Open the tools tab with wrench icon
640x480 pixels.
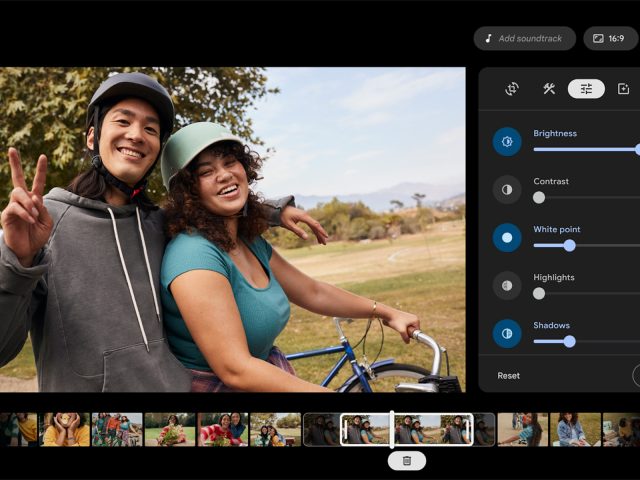pyautogui.click(x=549, y=89)
